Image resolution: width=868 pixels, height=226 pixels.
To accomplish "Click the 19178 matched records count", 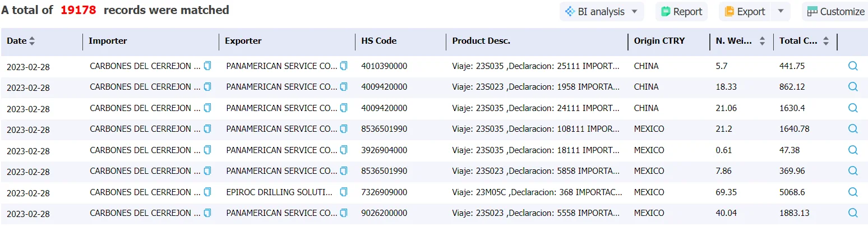I will [79, 10].
